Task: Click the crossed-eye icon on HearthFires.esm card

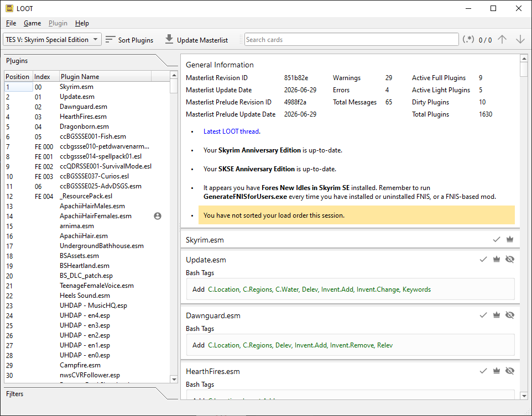Action: point(510,371)
